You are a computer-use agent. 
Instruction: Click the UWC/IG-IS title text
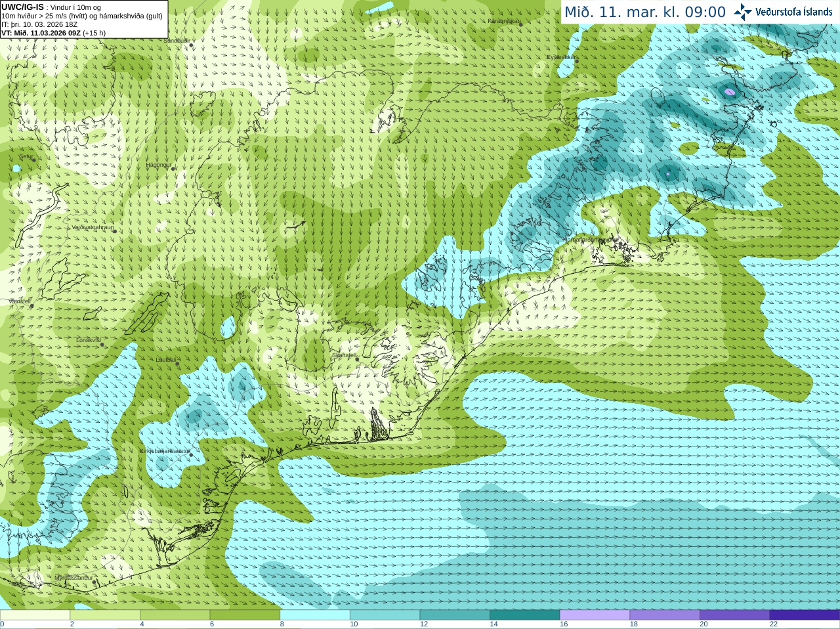click(x=22, y=7)
